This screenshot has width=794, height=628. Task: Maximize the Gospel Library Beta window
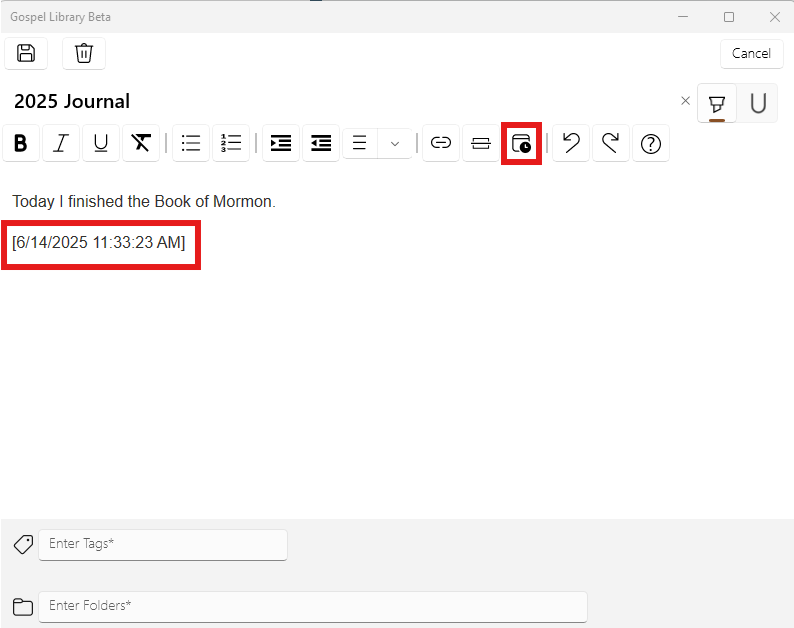coord(729,17)
